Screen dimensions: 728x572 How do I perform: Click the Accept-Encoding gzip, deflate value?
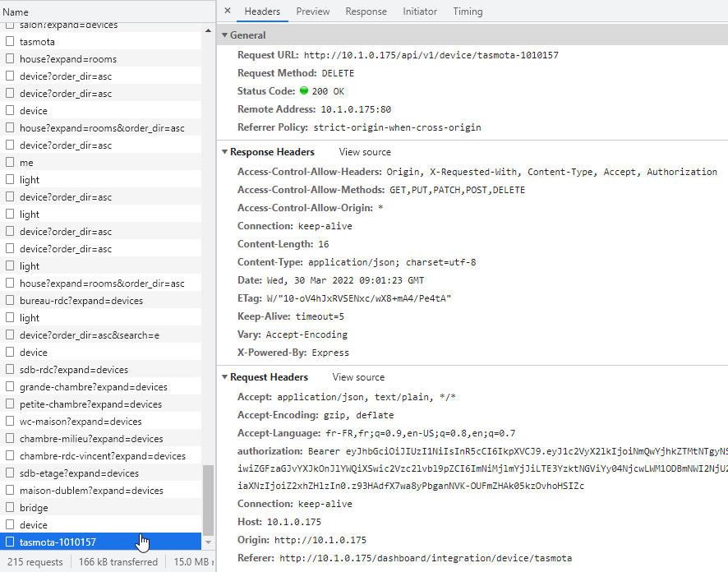coord(358,415)
